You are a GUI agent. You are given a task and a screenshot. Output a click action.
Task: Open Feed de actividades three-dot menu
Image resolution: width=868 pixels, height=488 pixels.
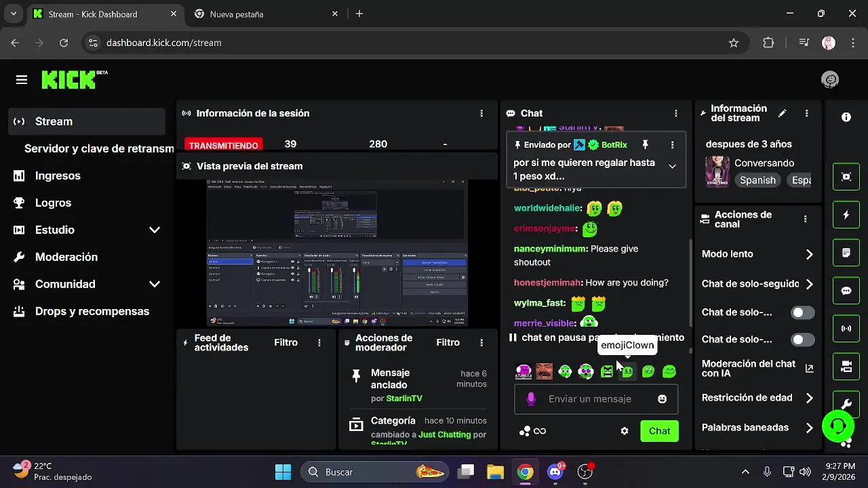(x=319, y=343)
